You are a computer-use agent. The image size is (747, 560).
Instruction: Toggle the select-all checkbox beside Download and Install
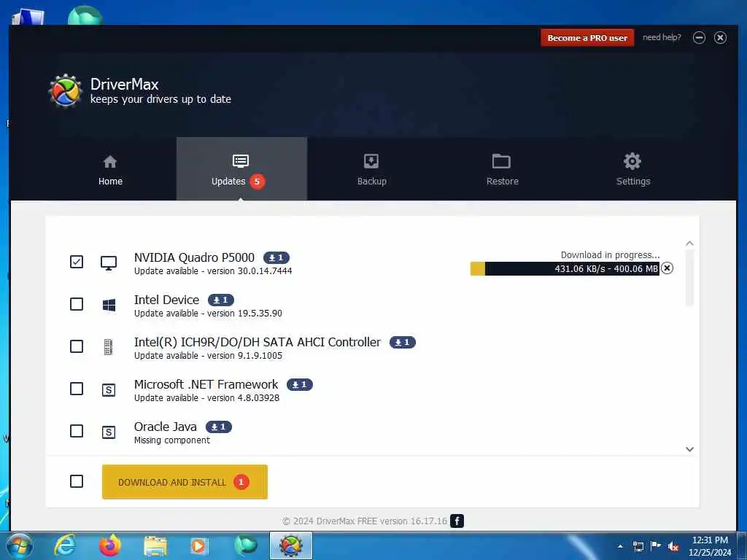tap(77, 481)
